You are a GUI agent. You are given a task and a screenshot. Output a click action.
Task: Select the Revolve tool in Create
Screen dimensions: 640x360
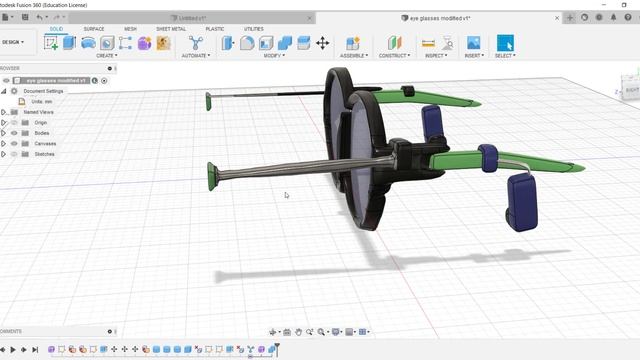tap(88, 43)
